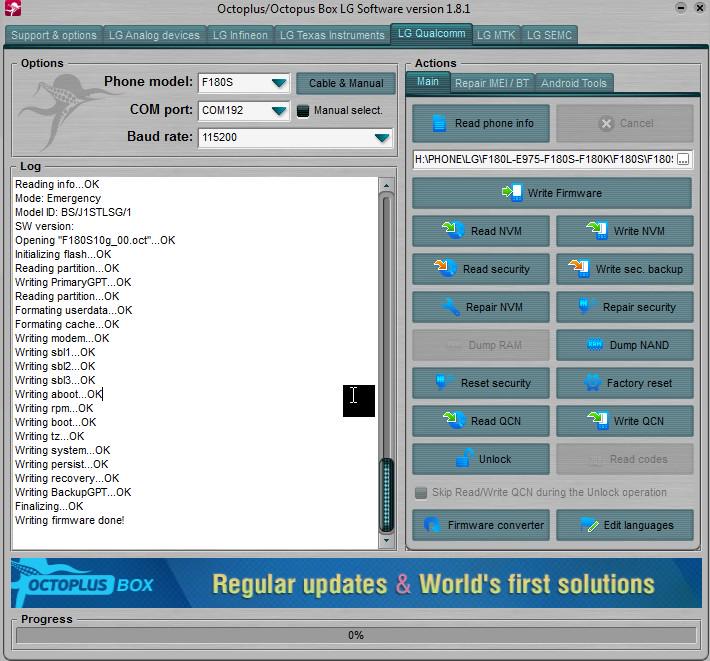The image size is (710, 661).
Task: Click the Read codes button
Action: click(x=625, y=459)
